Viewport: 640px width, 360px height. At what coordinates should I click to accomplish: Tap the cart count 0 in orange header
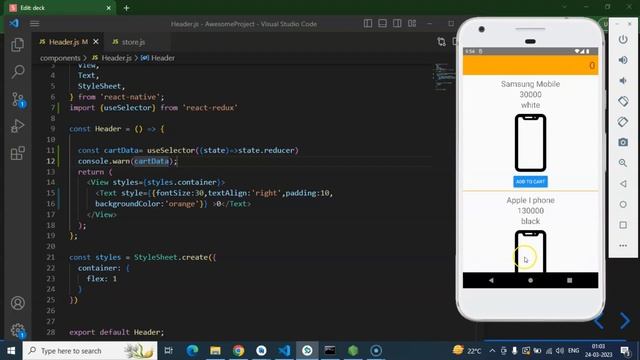tap(591, 66)
